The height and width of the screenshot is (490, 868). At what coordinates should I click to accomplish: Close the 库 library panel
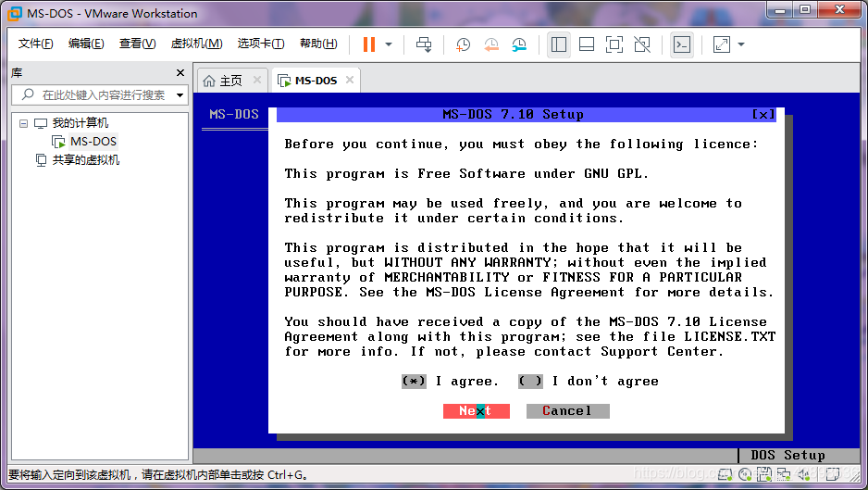tap(180, 72)
